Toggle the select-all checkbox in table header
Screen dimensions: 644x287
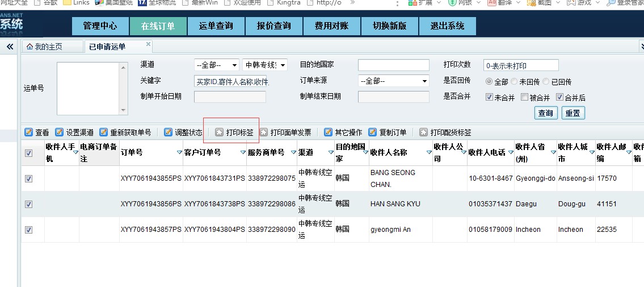point(29,153)
